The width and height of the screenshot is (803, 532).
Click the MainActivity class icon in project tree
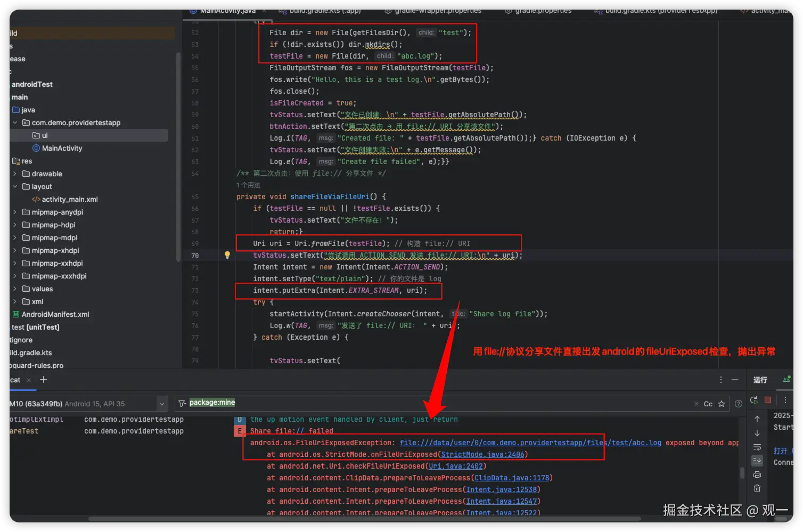(x=36, y=148)
